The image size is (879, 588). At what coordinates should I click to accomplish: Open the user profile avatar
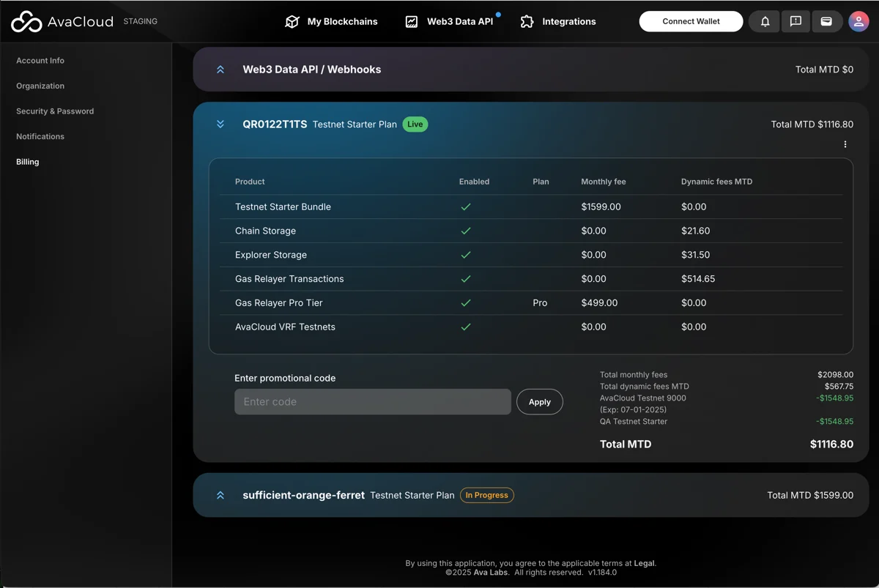coord(858,21)
